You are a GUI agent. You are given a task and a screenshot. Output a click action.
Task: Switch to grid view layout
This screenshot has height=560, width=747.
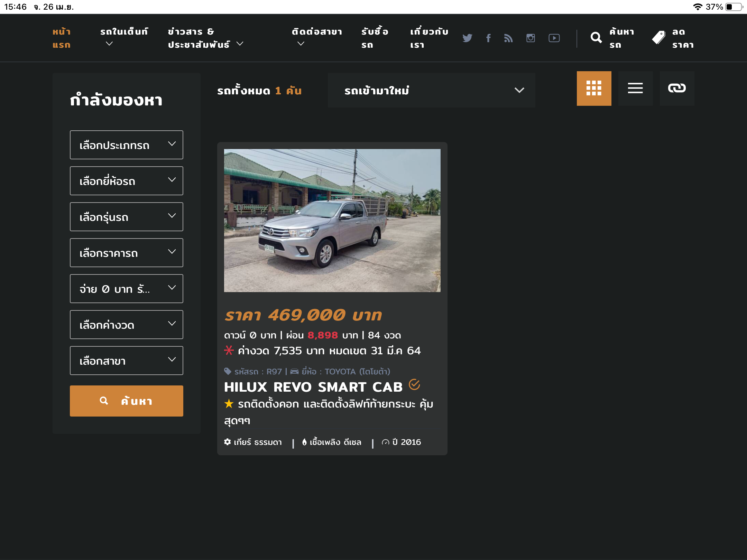594,88
